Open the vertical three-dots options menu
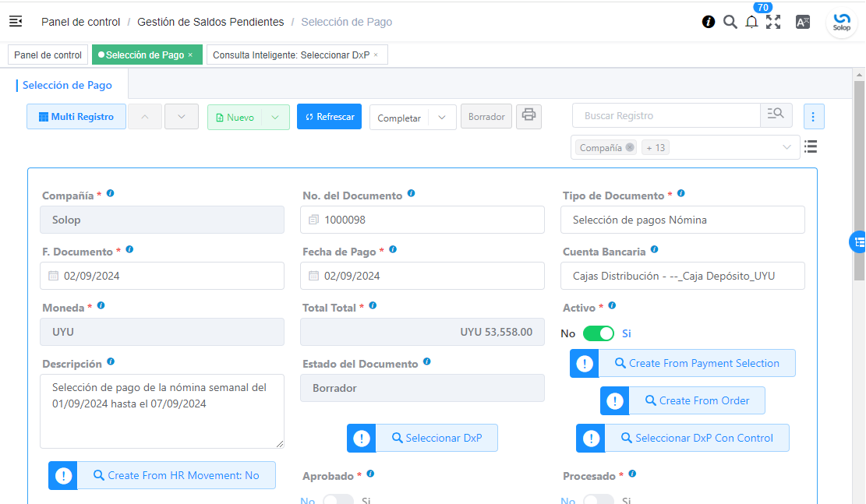866x504 pixels. click(813, 117)
